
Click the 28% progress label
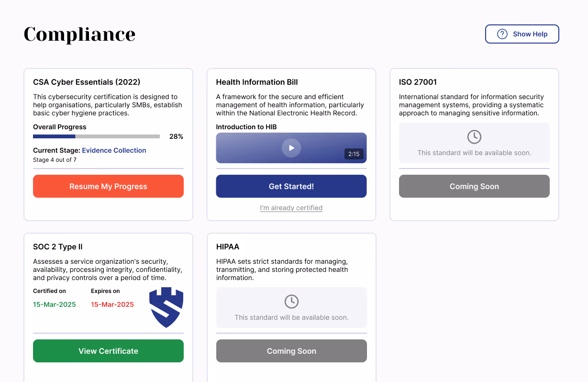coord(177,136)
